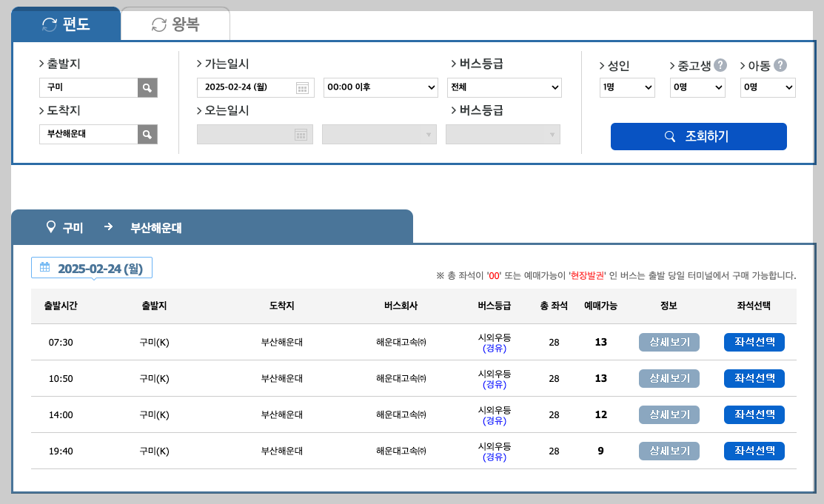Click the 경유 link for the 14:00 bus

494,420
